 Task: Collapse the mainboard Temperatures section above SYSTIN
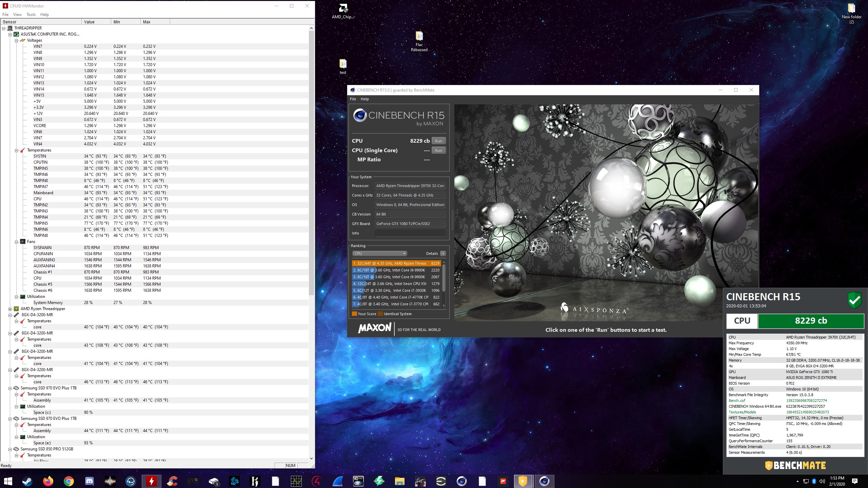coord(16,150)
